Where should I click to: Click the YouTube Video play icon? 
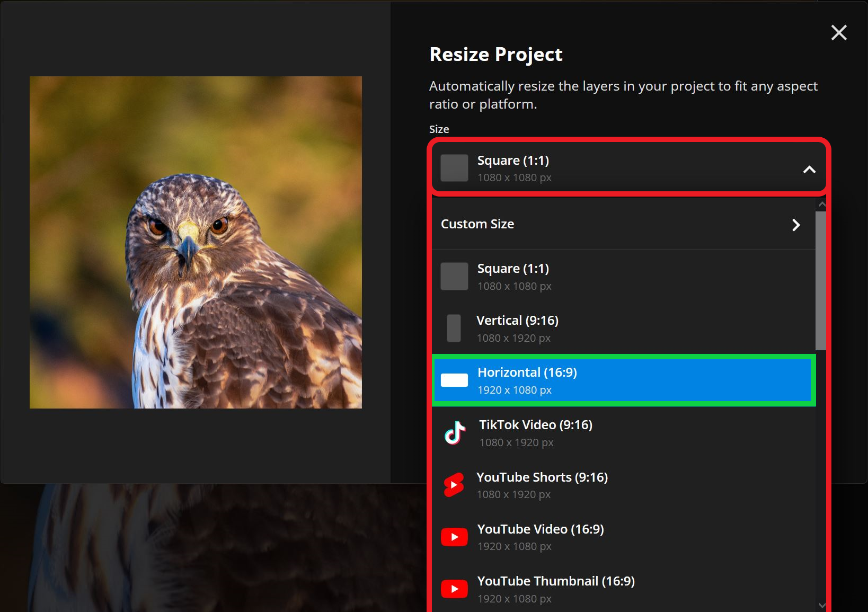tap(454, 537)
